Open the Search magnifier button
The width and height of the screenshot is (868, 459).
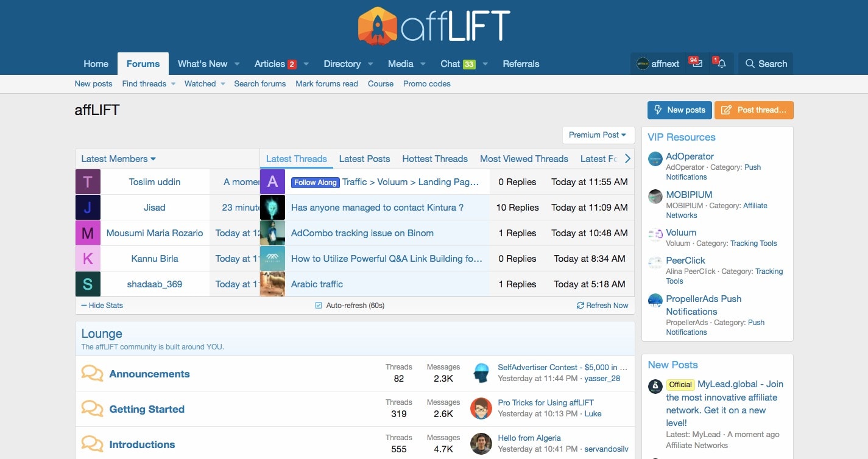point(766,63)
